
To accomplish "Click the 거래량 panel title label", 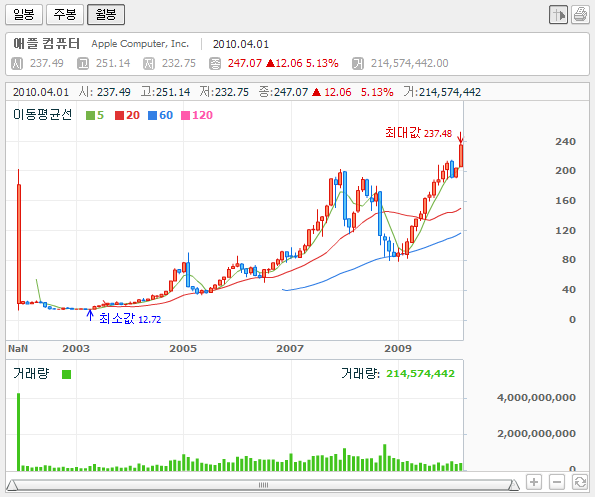I will point(31,374).
